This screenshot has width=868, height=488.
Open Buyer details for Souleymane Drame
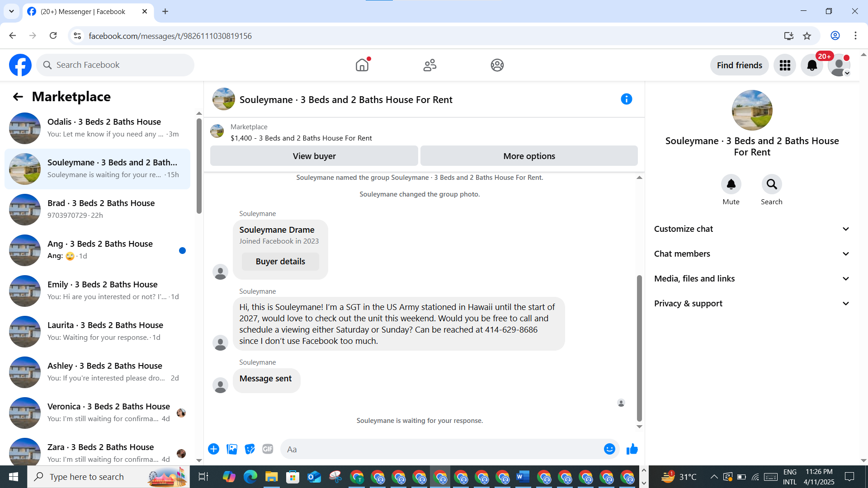(280, 262)
